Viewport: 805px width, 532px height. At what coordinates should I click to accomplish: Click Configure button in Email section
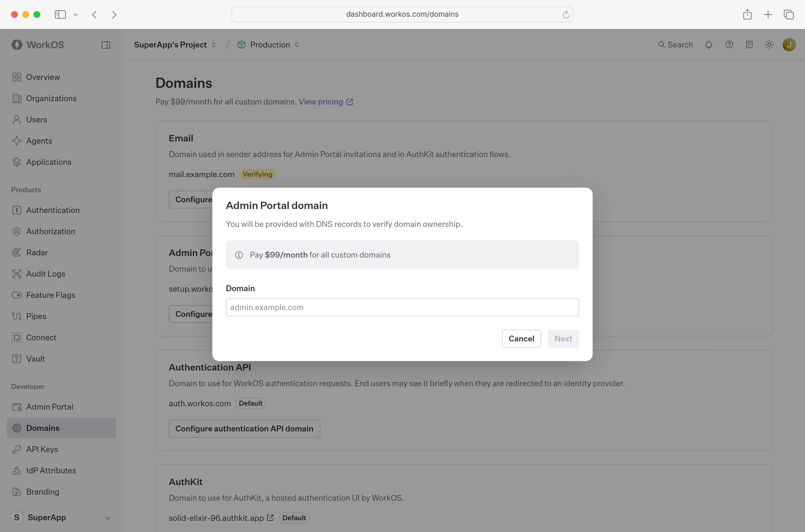click(191, 199)
